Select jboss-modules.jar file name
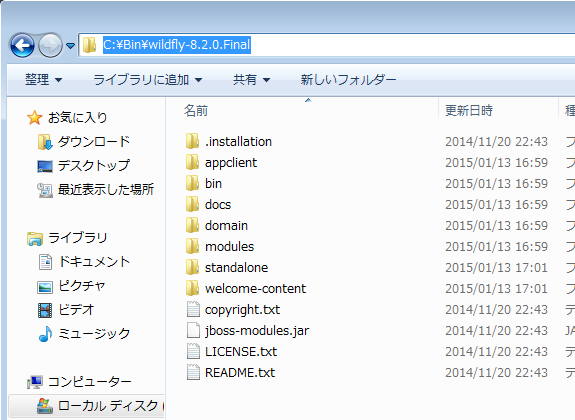Screen dimensions: 575x420 (x=257, y=331)
